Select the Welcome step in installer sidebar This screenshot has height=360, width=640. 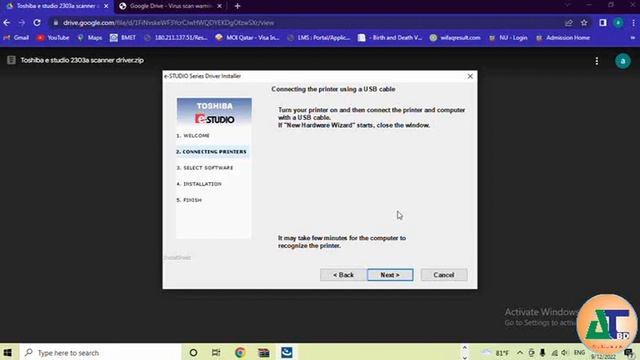[x=193, y=136]
